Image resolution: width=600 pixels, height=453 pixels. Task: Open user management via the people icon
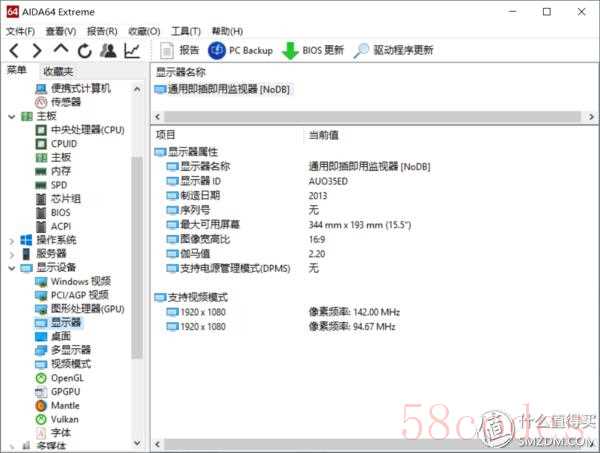(108, 51)
